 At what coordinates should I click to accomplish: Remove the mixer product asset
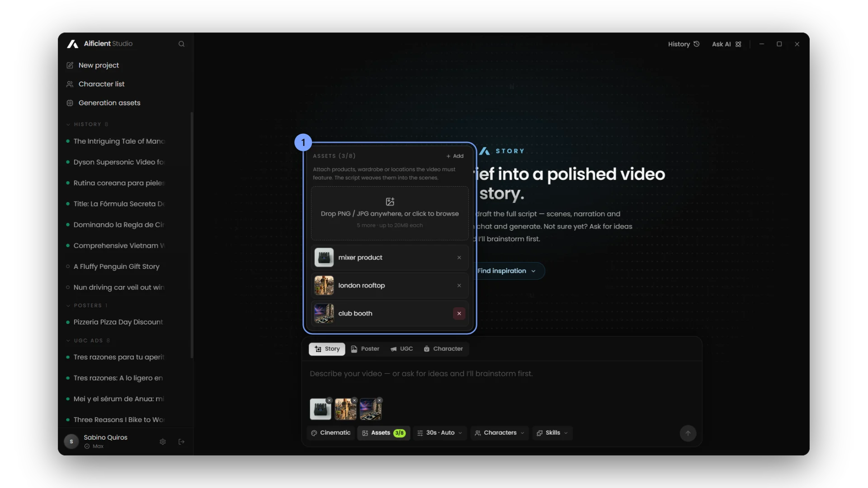click(x=459, y=258)
